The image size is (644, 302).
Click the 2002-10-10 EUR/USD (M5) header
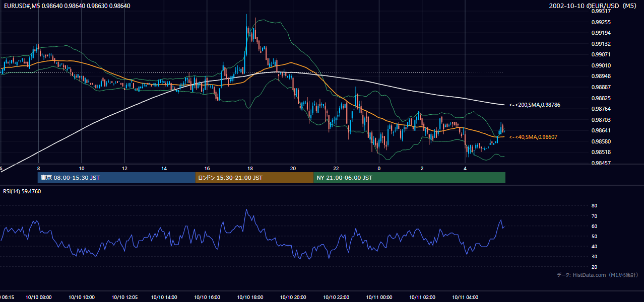pyautogui.click(x=594, y=6)
